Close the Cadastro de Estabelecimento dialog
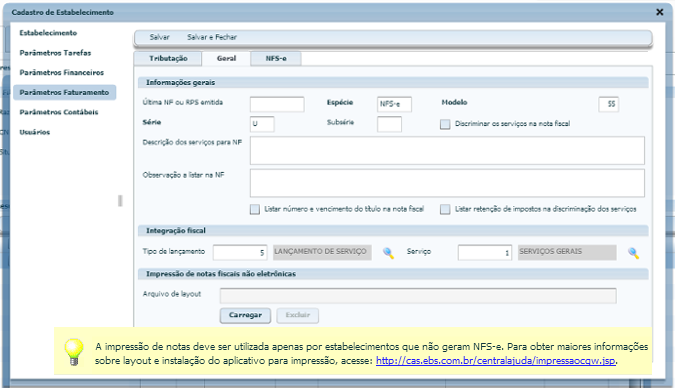 (x=660, y=12)
